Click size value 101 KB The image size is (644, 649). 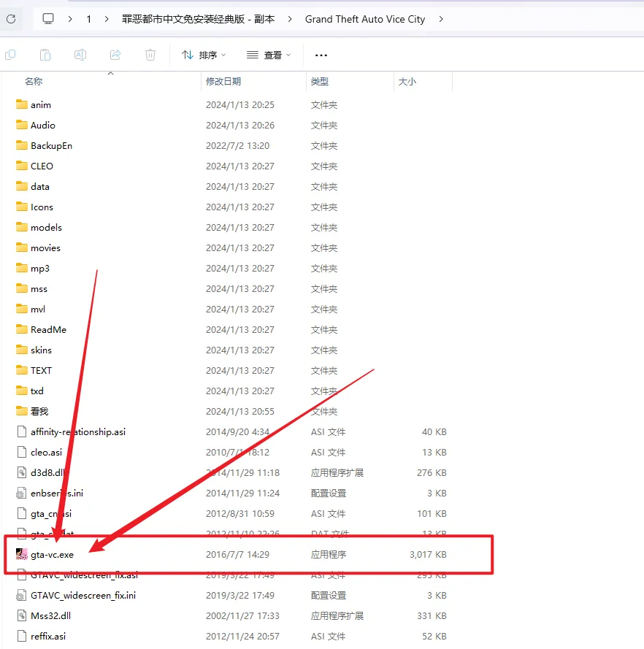[x=432, y=514]
